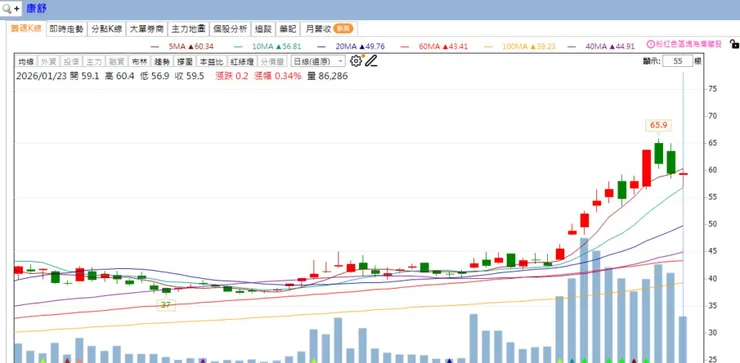Click the green candlestick under 65.9 label

coord(658,154)
